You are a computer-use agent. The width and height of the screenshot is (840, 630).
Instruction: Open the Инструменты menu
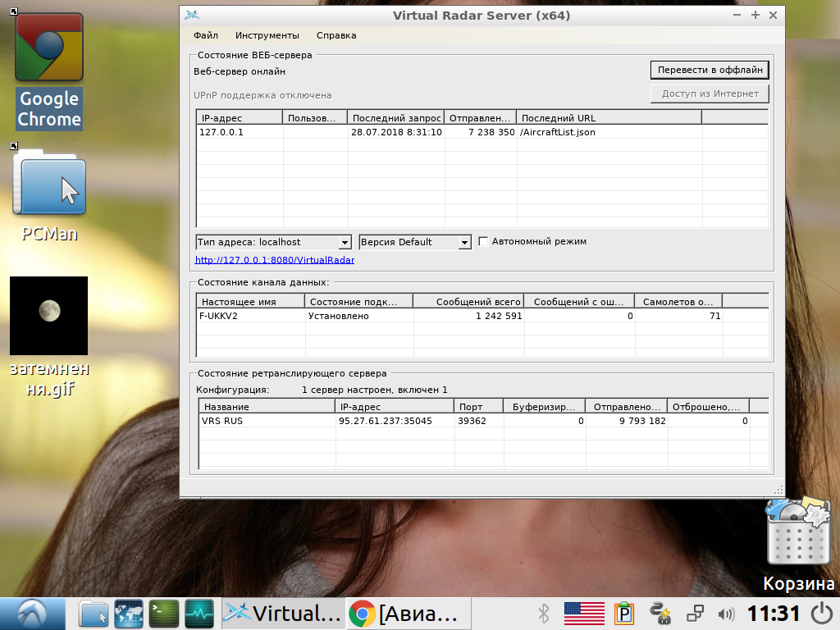(x=267, y=35)
